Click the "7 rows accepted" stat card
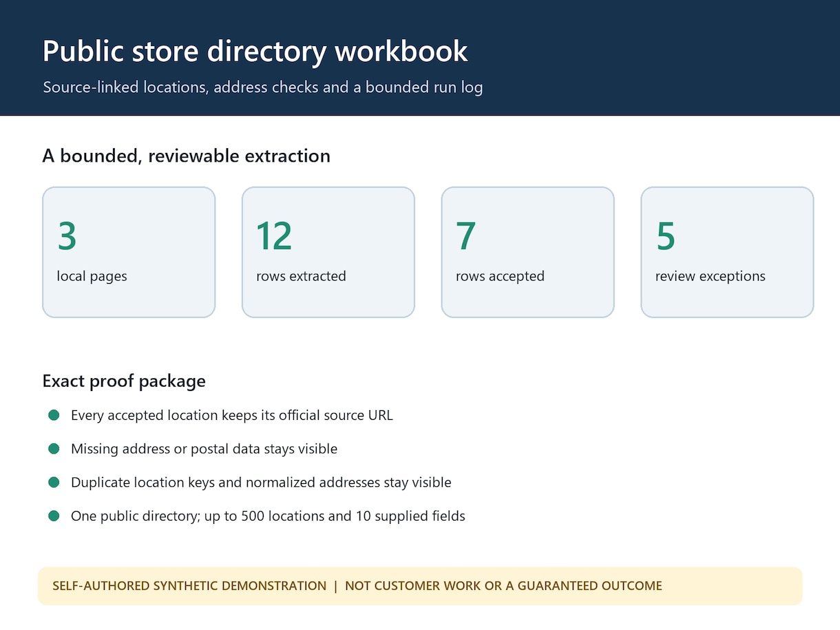The image size is (840, 630). point(527,252)
